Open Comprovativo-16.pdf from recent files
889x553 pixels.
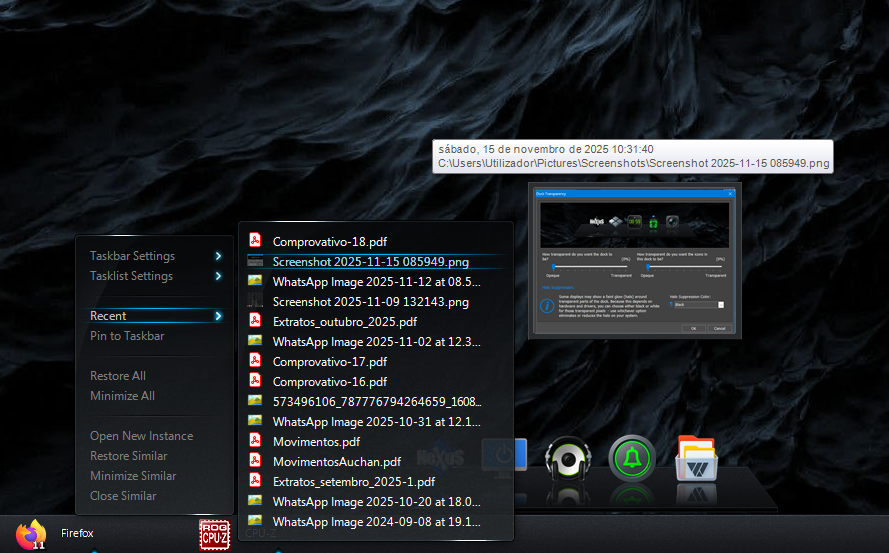[329, 381]
